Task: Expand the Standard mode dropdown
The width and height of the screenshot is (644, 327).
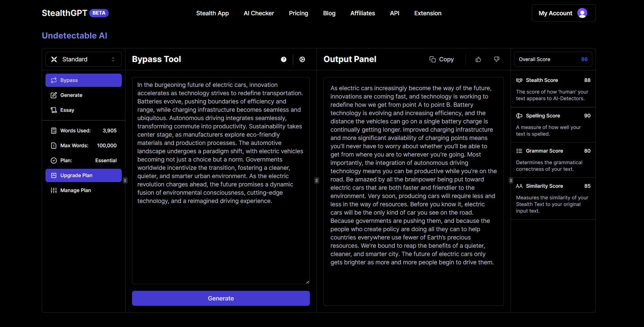Action: 84,59
